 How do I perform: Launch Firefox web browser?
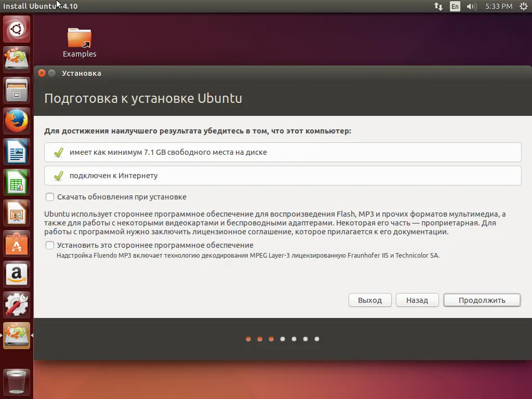pyautogui.click(x=17, y=121)
